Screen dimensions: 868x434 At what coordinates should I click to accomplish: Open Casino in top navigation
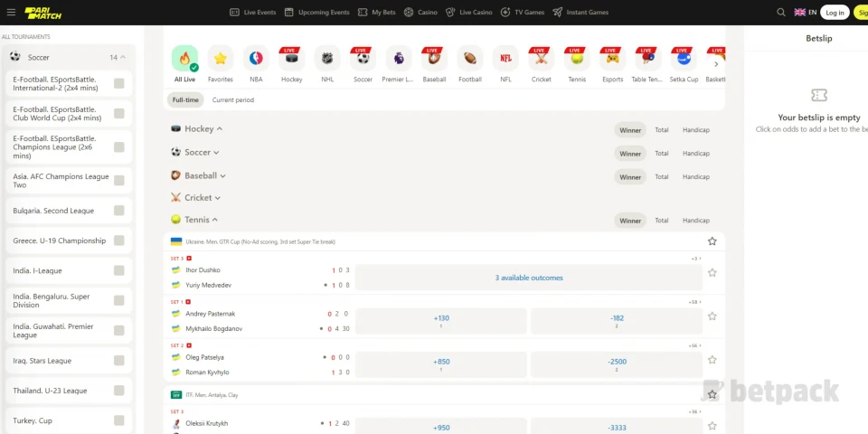[x=420, y=12]
